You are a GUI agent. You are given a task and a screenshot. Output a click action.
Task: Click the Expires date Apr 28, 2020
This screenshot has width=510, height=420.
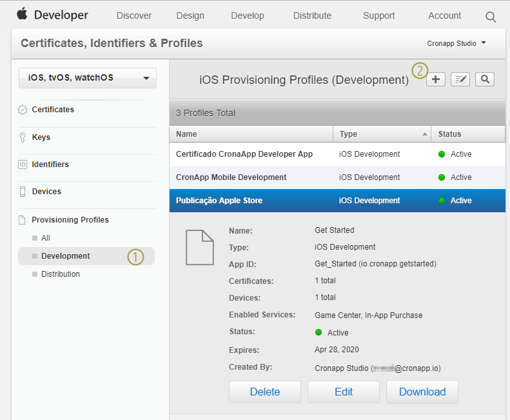337,350
